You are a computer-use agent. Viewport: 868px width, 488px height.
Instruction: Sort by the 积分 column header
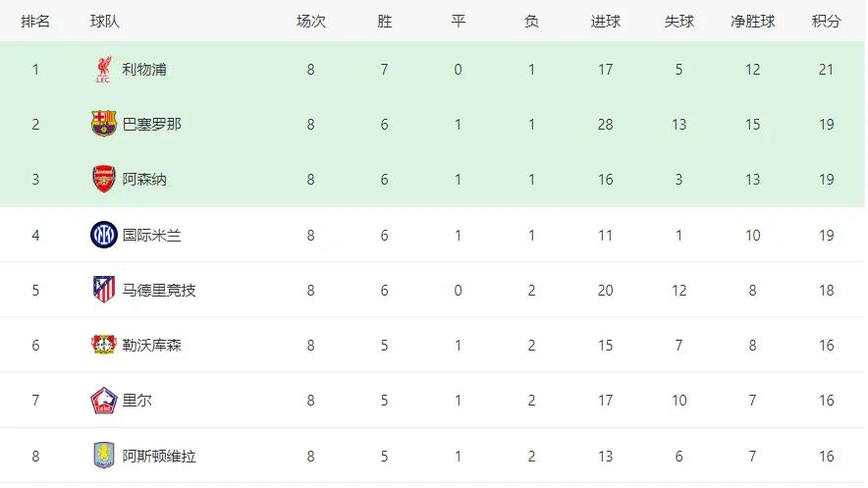tap(826, 21)
